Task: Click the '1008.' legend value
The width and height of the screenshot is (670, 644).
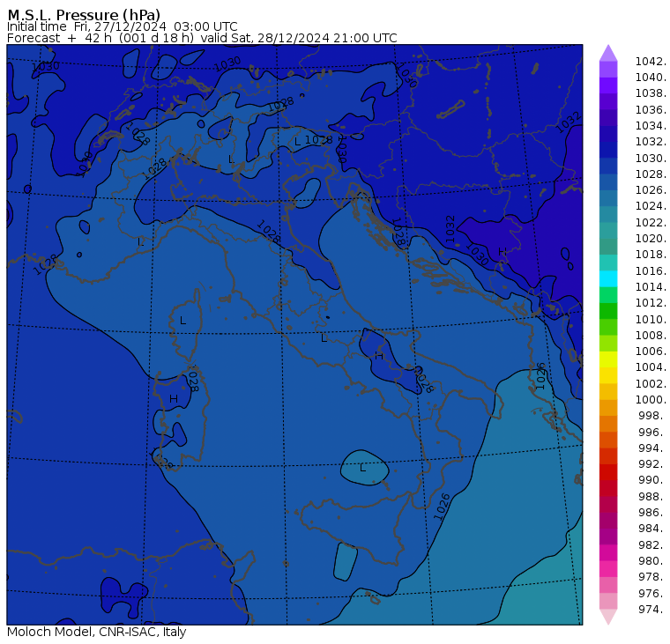Action: click(x=651, y=336)
